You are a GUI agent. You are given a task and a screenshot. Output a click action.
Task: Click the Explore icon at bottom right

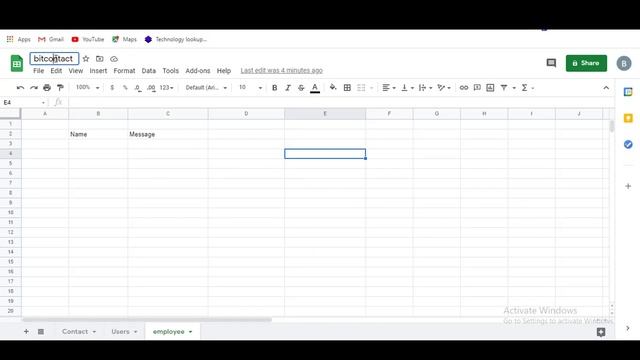(601, 332)
